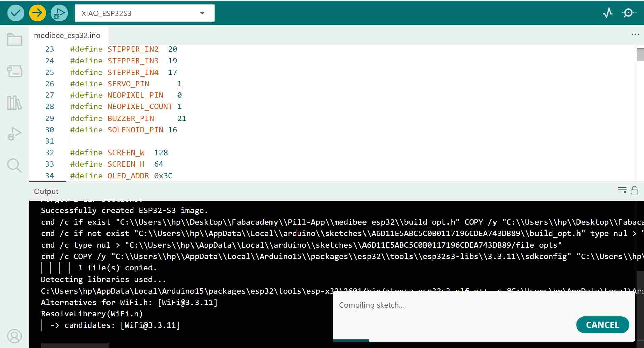Screen dimensions: 644x348
Task: Click 'Successfully created ESP32-S3 image.' output line
Action: [124, 211]
